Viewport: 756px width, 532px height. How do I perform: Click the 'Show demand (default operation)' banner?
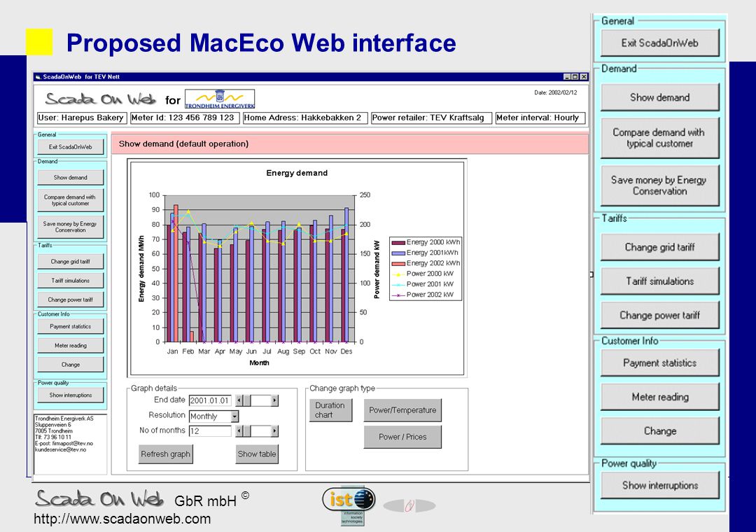tap(350, 143)
